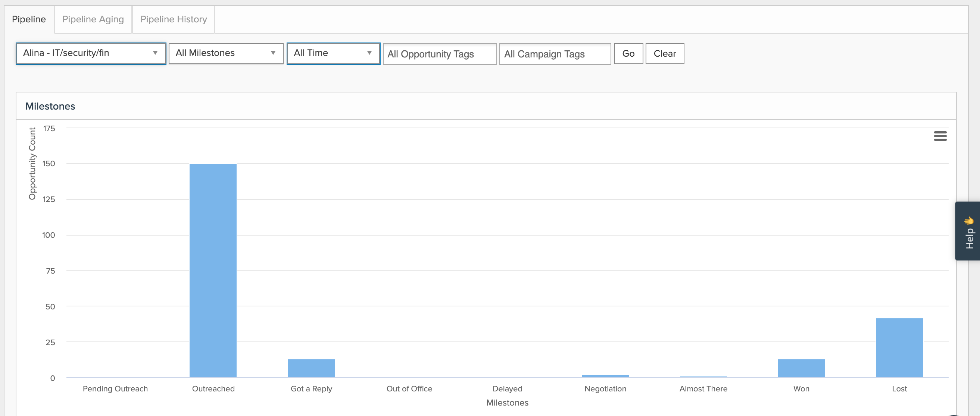Expand the Alina - IT/security/fin dropdown
The height and width of the screenshot is (416, 980).
(x=91, y=54)
